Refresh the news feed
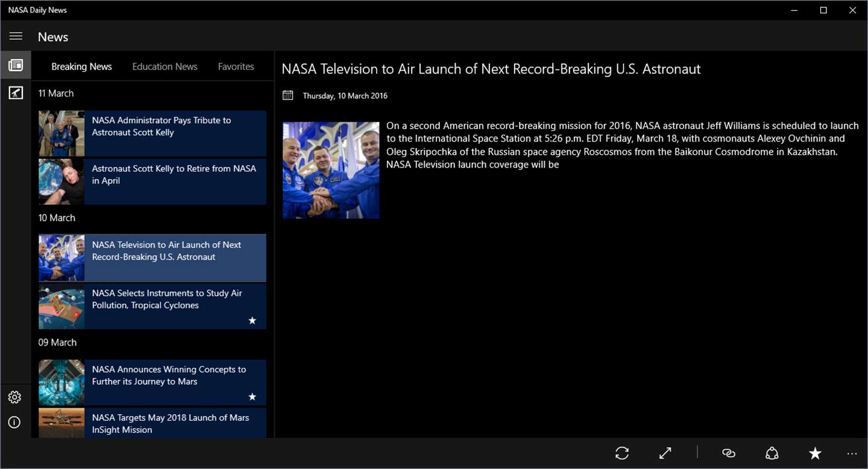Image resolution: width=868 pixels, height=469 pixels. coord(622,453)
